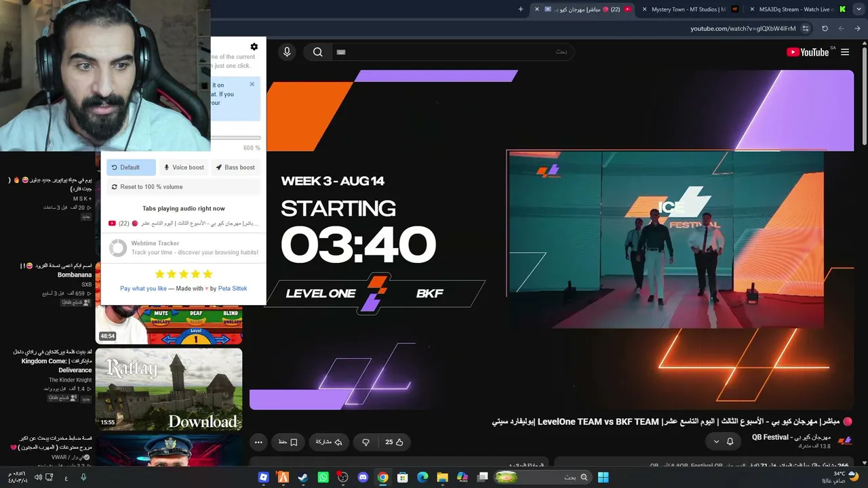Image resolution: width=868 pixels, height=488 pixels.
Task: Close the Mystery Town tab
Action: pos(644,9)
